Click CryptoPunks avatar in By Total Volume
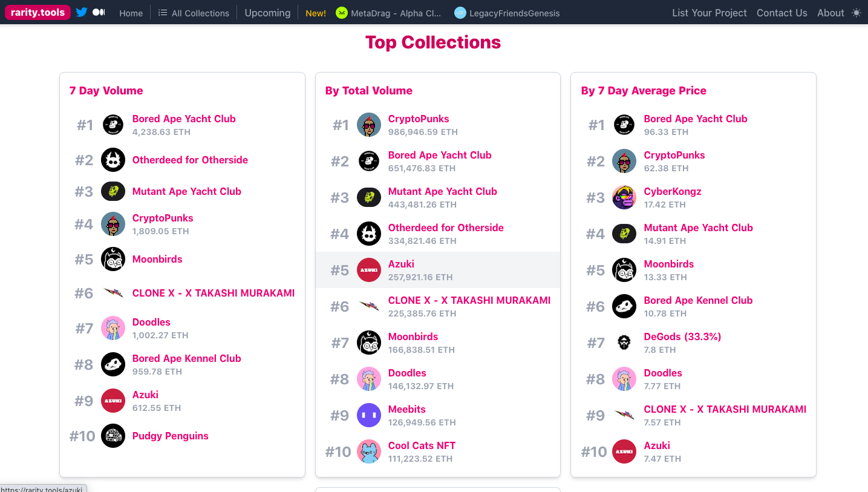 pos(369,125)
